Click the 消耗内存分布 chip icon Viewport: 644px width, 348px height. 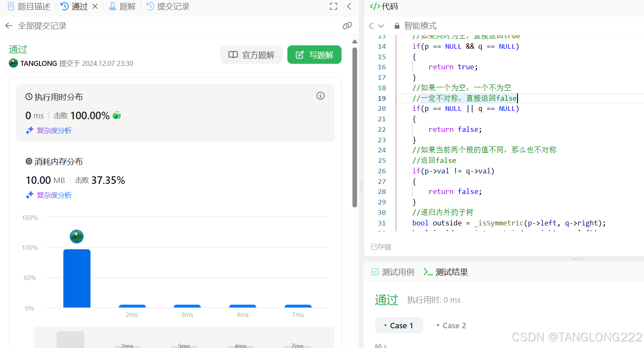pyautogui.click(x=29, y=162)
